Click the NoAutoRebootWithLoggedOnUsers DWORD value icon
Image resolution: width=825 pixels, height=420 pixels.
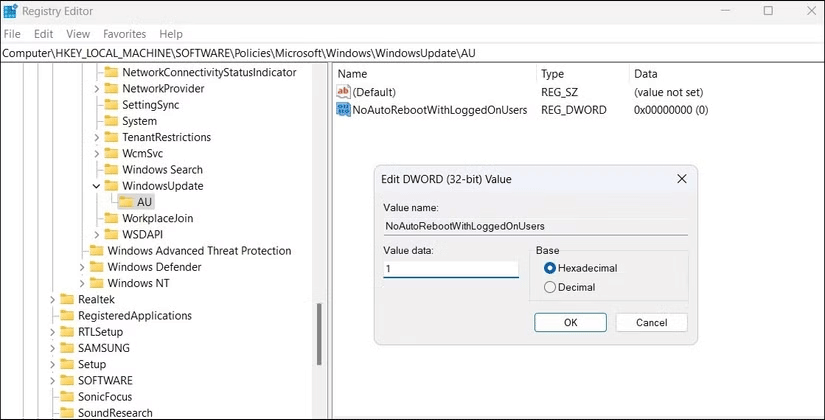coord(344,110)
